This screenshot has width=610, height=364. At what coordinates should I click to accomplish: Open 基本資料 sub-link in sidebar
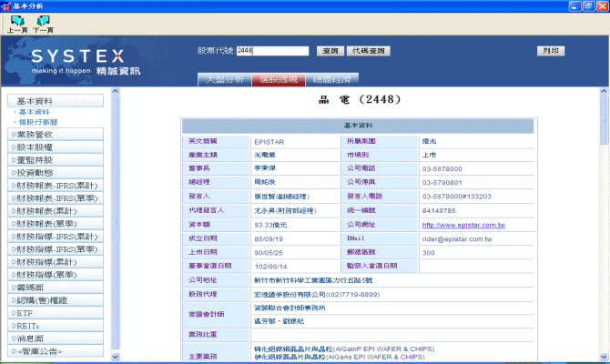35,112
